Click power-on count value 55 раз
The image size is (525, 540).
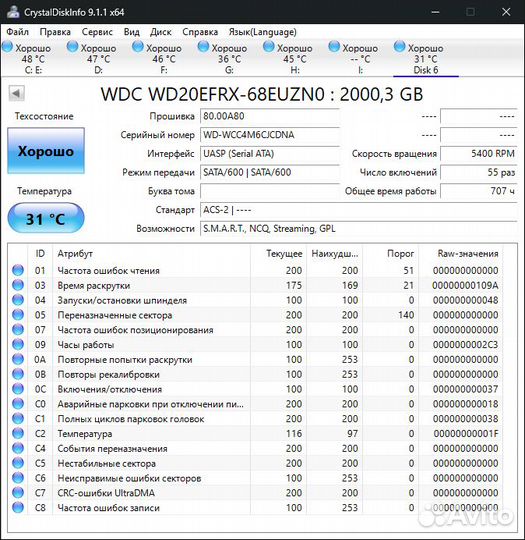tap(478, 172)
